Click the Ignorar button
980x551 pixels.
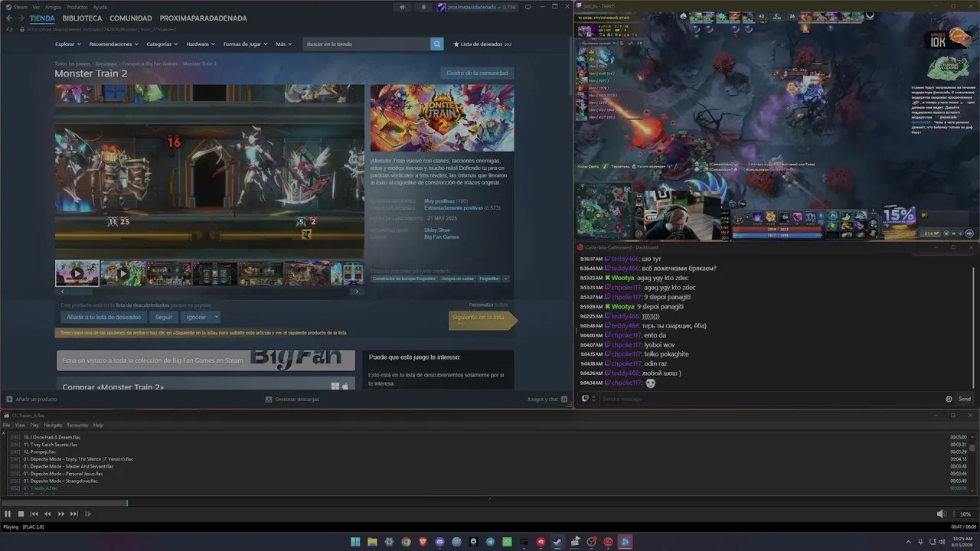coord(196,317)
